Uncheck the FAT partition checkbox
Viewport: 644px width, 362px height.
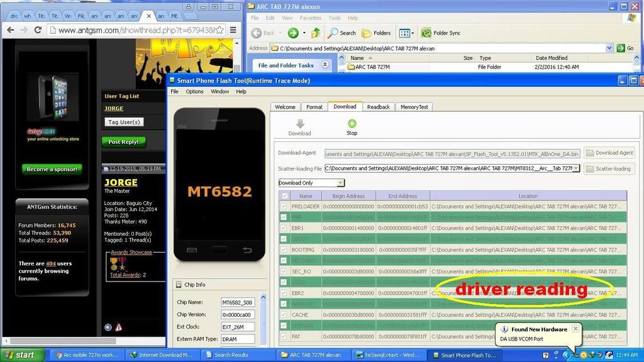(x=284, y=337)
